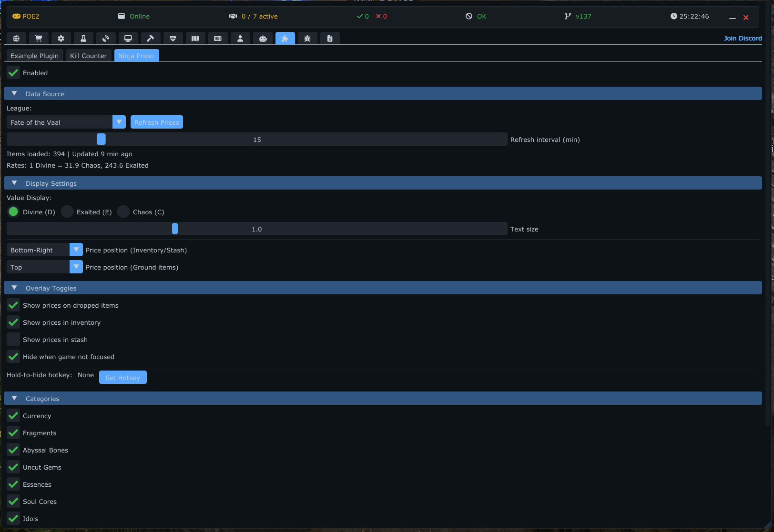Open the keyboard tab icon

(218, 39)
